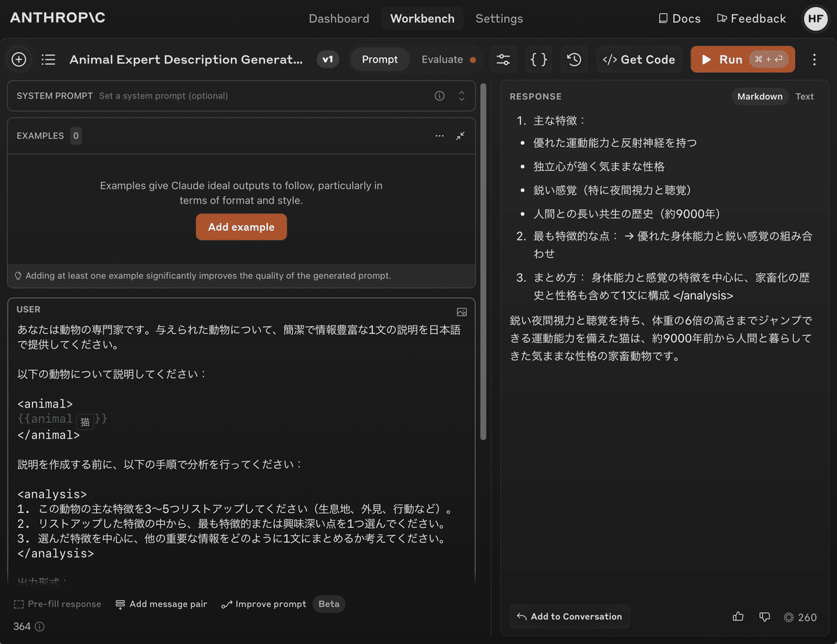Open the Examples overflow menu
Screen dimensions: 837x644
pos(439,136)
